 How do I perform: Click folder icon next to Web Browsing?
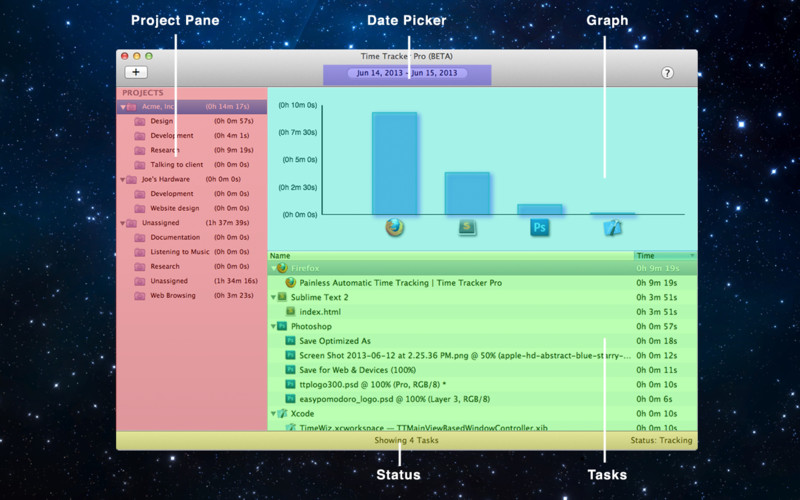(139, 296)
